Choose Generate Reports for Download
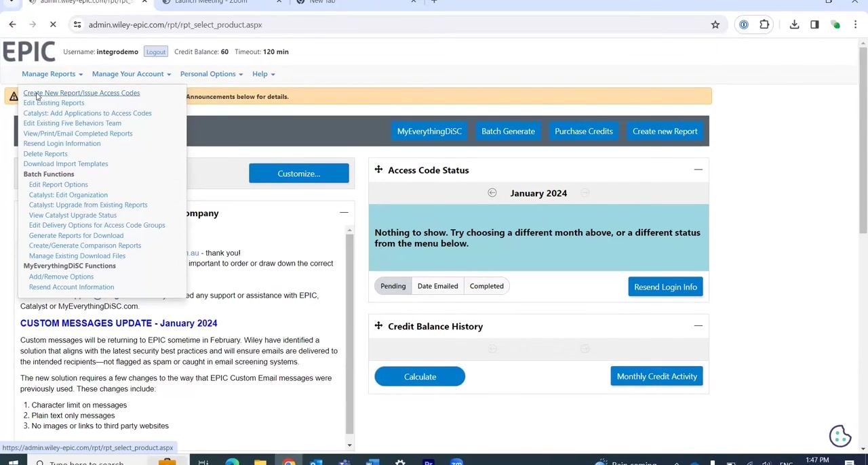Image resolution: width=868 pixels, height=465 pixels. pos(76,235)
